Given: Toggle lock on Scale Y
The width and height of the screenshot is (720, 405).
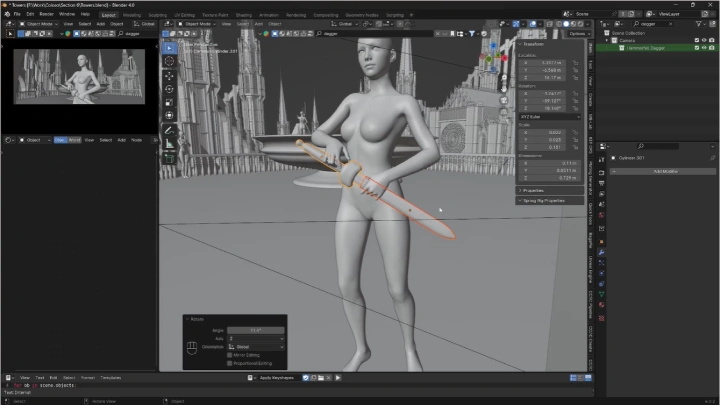Looking at the screenshot, I should [575, 140].
